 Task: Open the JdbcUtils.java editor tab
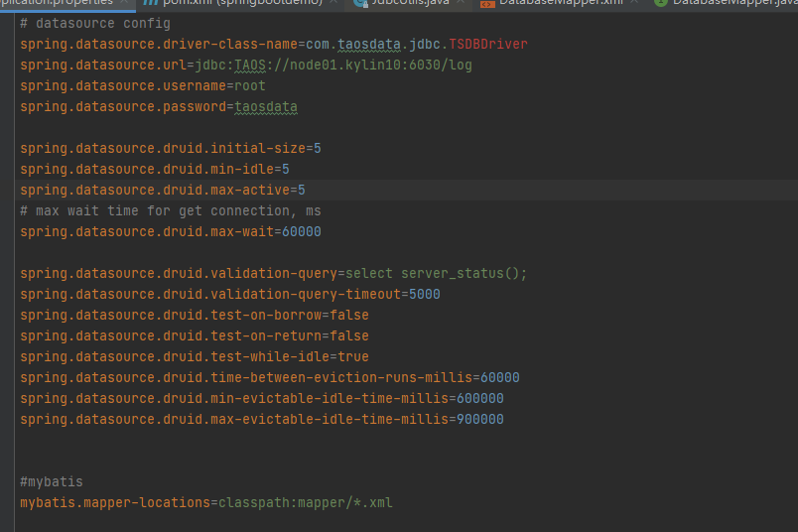point(410,3)
